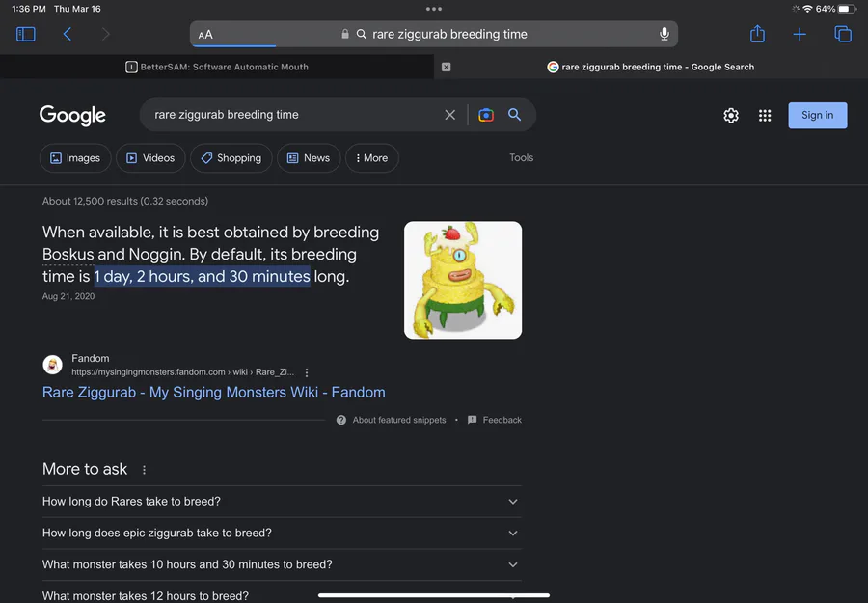Tap the Wi-Fi status icon
This screenshot has width=868, height=603.
[x=807, y=9]
